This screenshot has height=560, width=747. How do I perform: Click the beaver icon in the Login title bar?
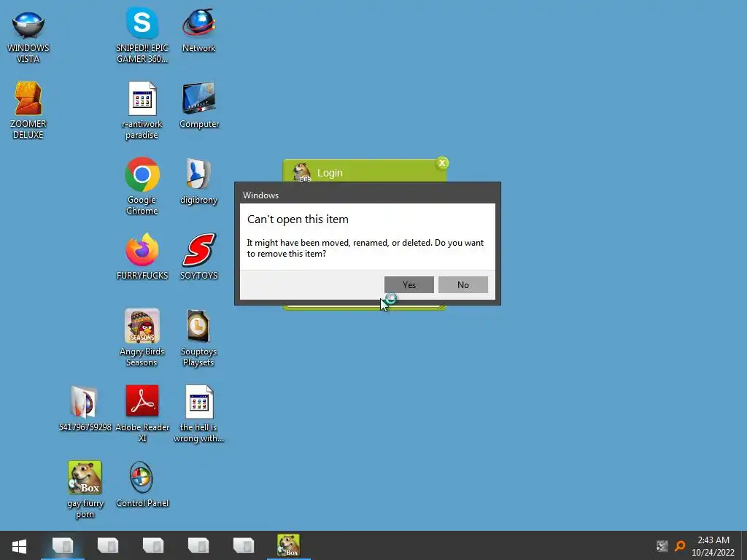(301, 172)
